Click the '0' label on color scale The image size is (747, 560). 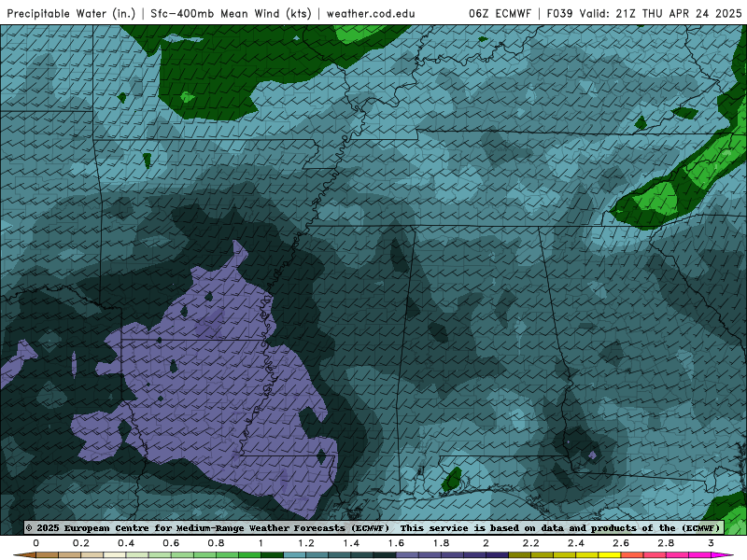(36, 543)
